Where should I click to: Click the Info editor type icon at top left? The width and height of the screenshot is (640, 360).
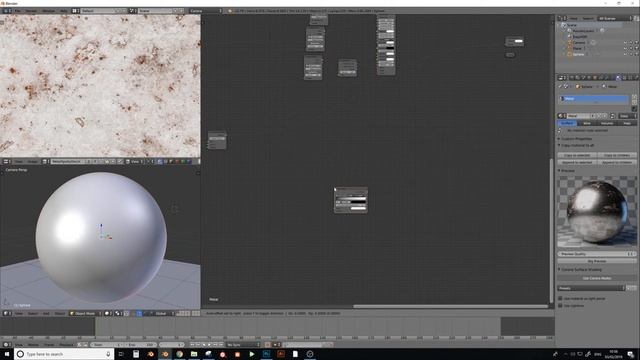click(x=7, y=11)
